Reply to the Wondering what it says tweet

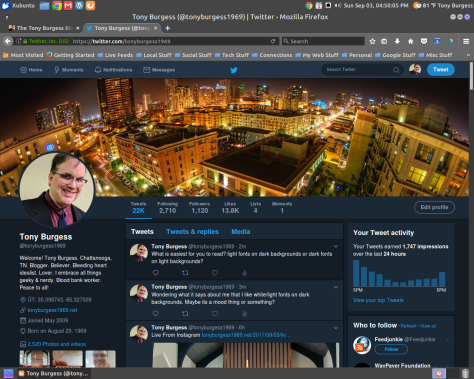(155, 313)
